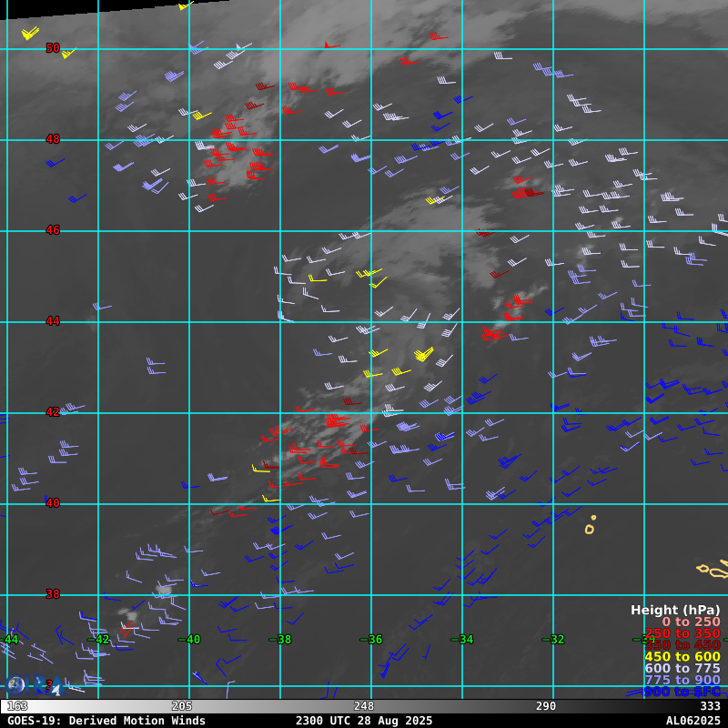Viewport: 728px width, 728px height.
Task: Select the '775 to 900' legend entry
Action: pyautogui.click(x=682, y=680)
